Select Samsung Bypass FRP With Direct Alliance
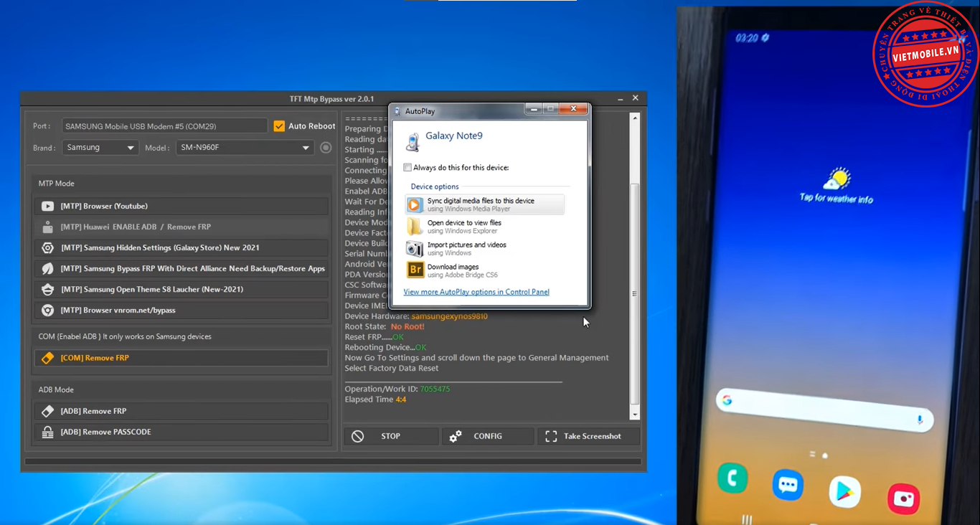The image size is (980, 525). 181,268
